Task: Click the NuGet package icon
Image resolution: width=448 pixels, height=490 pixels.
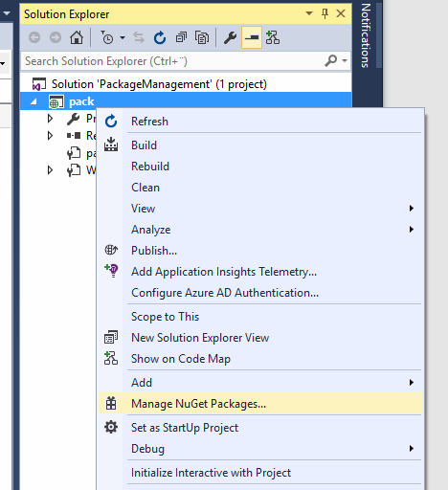Action: [111, 403]
